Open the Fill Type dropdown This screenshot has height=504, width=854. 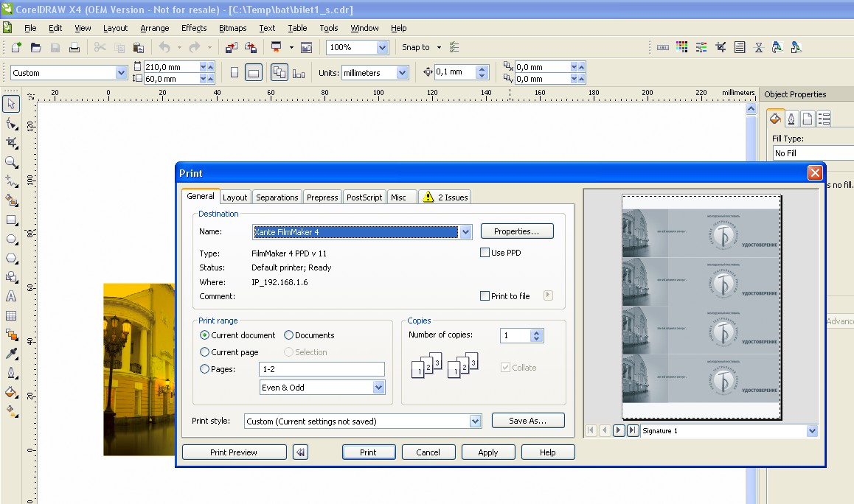(813, 153)
